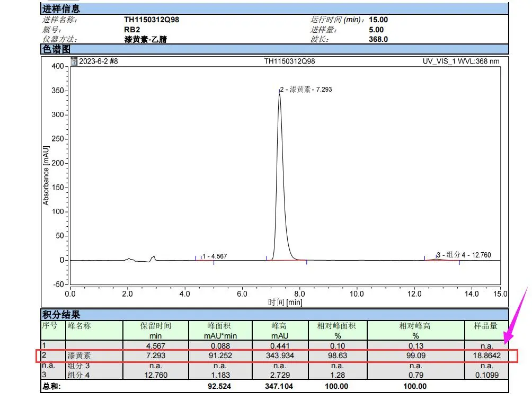The height and width of the screenshot is (409, 532).
Task: Click the blue integration marker near 8.2 min
Action: click(307, 262)
